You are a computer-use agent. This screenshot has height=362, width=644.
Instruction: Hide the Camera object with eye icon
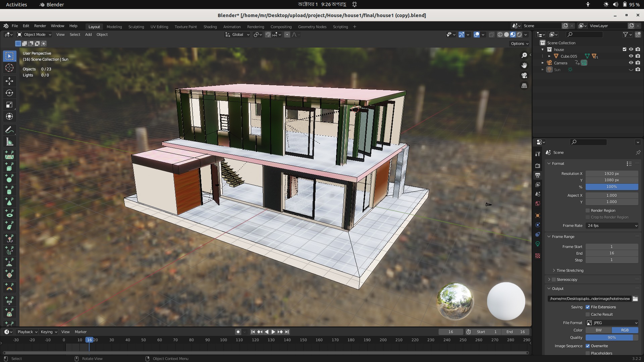[x=631, y=63]
